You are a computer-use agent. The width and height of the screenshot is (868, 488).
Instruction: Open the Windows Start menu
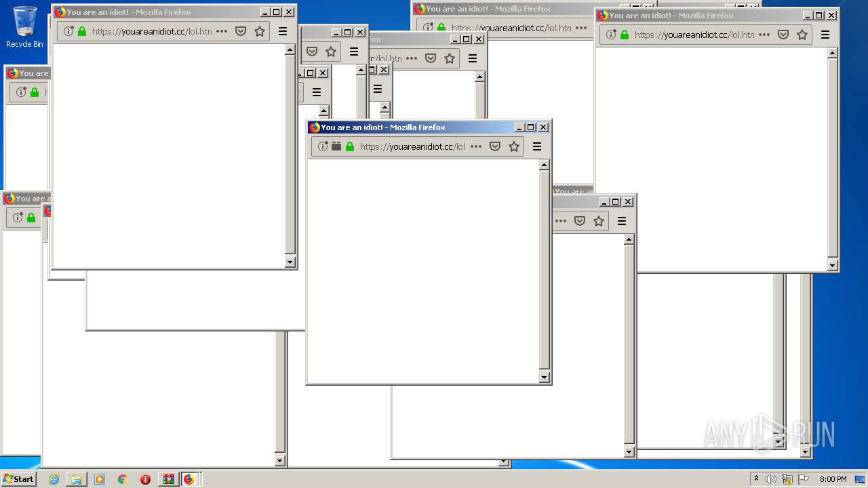[18, 479]
